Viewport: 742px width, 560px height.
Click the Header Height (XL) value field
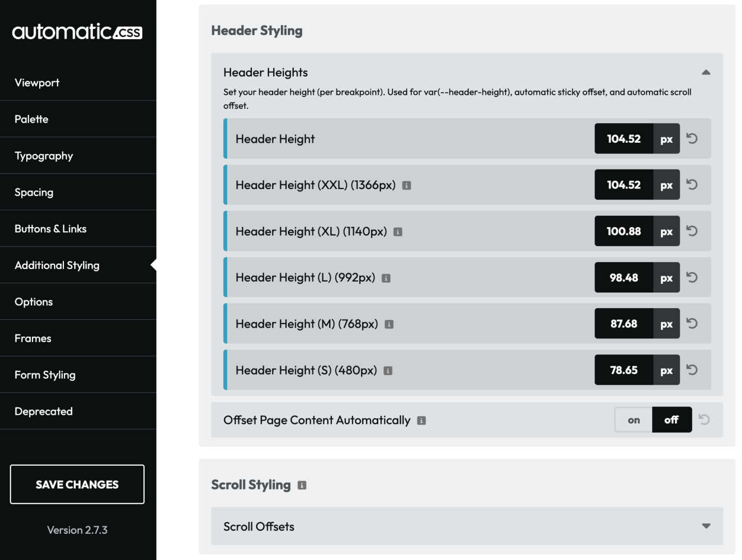click(623, 231)
